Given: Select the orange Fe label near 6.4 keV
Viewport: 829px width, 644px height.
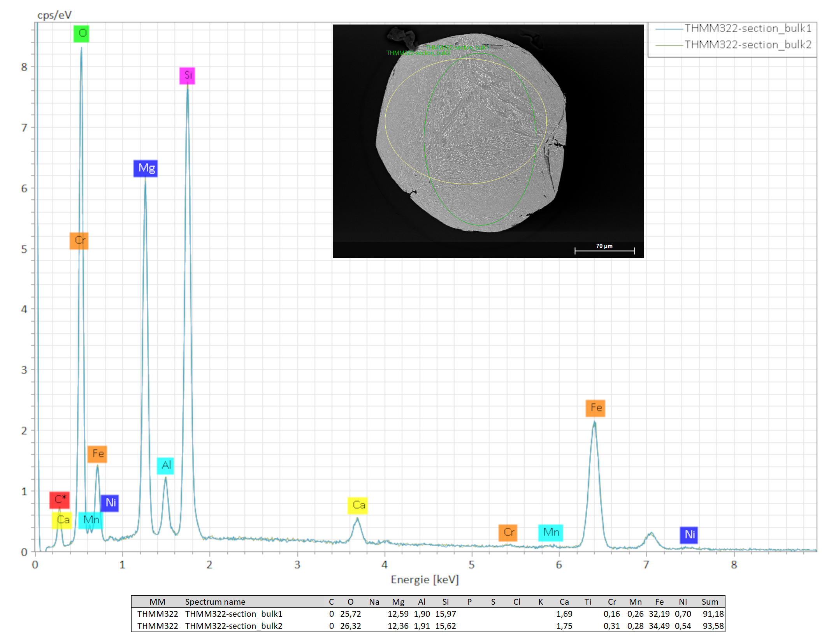Looking at the screenshot, I should pyautogui.click(x=595, y=408).
